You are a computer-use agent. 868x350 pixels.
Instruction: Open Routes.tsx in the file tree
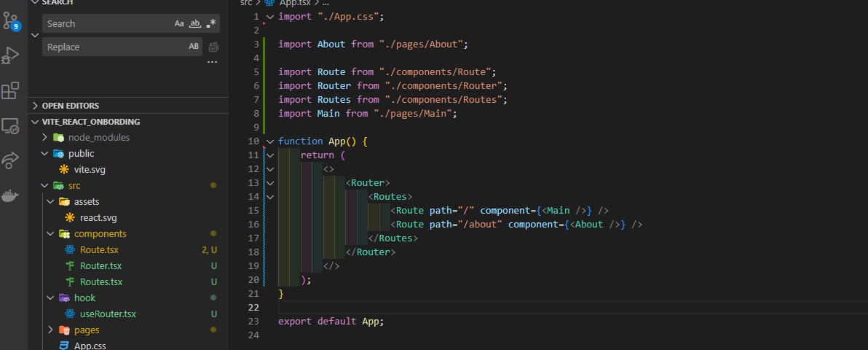pyautogui.click(x=101, y=281)
